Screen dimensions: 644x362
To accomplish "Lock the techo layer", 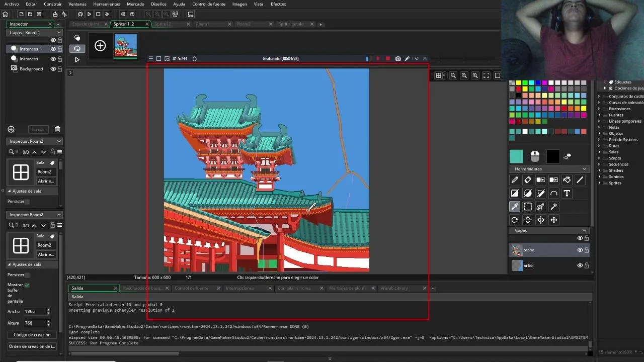I will (587, 250).
